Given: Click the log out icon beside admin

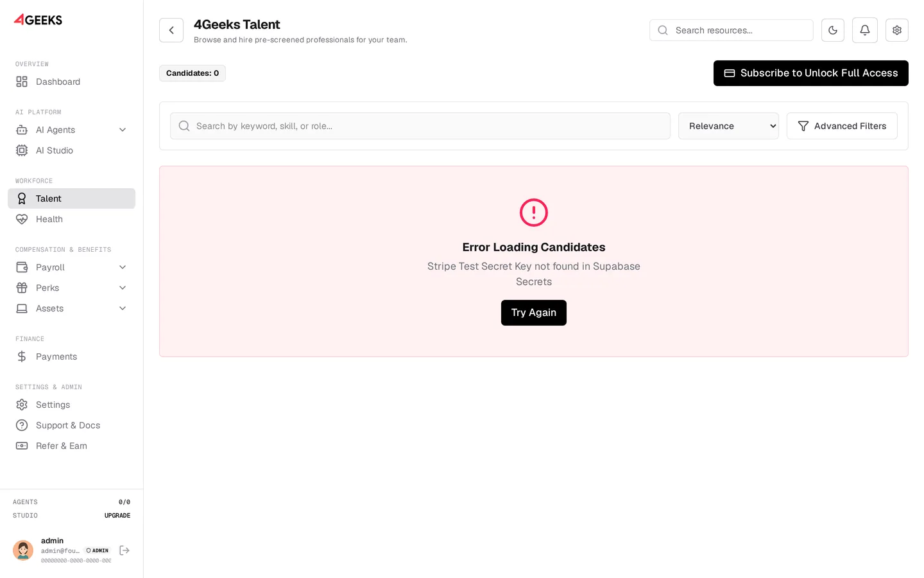Looking at the screenshot, I should coord(124,550).
